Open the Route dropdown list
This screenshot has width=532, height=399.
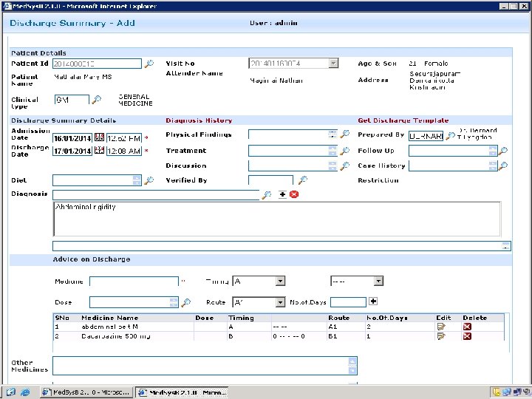coord(280,302)
